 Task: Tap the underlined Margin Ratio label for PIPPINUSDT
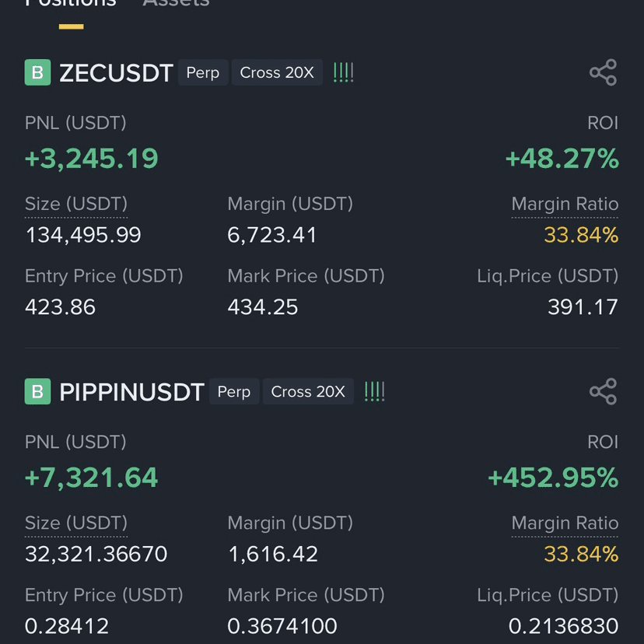click(x=565, y=523)
